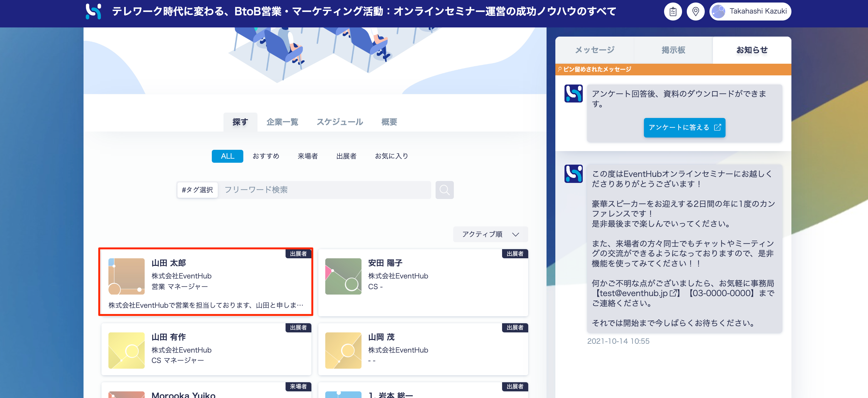Screen dimensions: 868x398
Task: Click the location pin icon in header
Action: pos(695,12)
